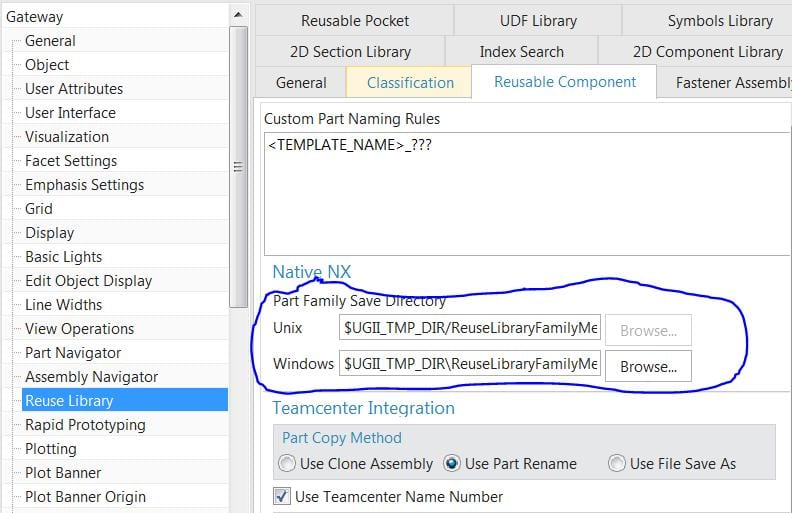
Task: Click Browse button for Windows path
Action: [649, 367]
